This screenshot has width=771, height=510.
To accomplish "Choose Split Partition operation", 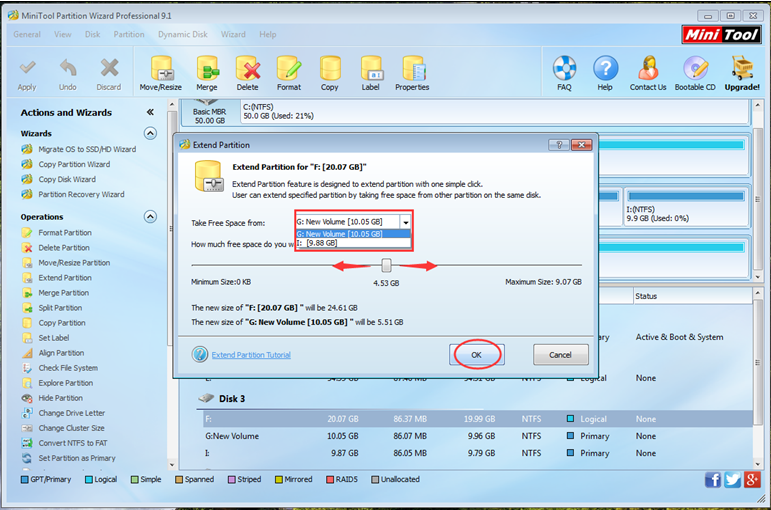I will (60, 308).
